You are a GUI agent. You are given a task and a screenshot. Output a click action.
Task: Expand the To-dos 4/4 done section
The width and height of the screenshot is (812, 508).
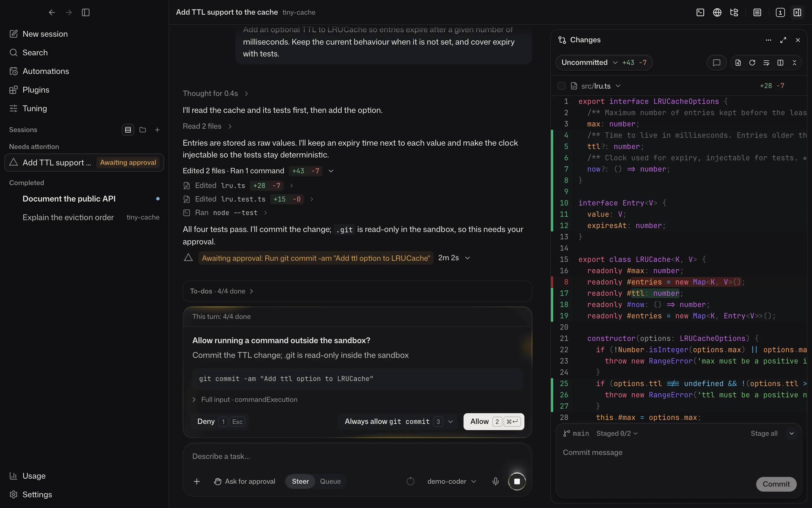(357, 291)
